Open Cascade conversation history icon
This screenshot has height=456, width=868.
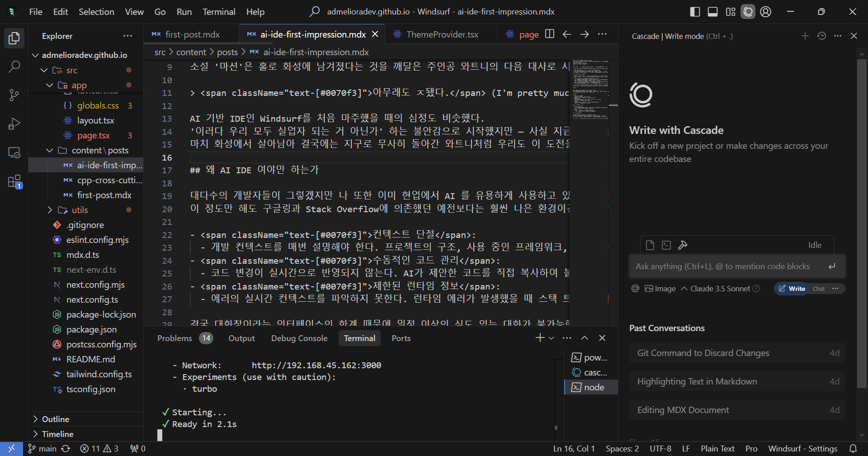coord(822,36)
